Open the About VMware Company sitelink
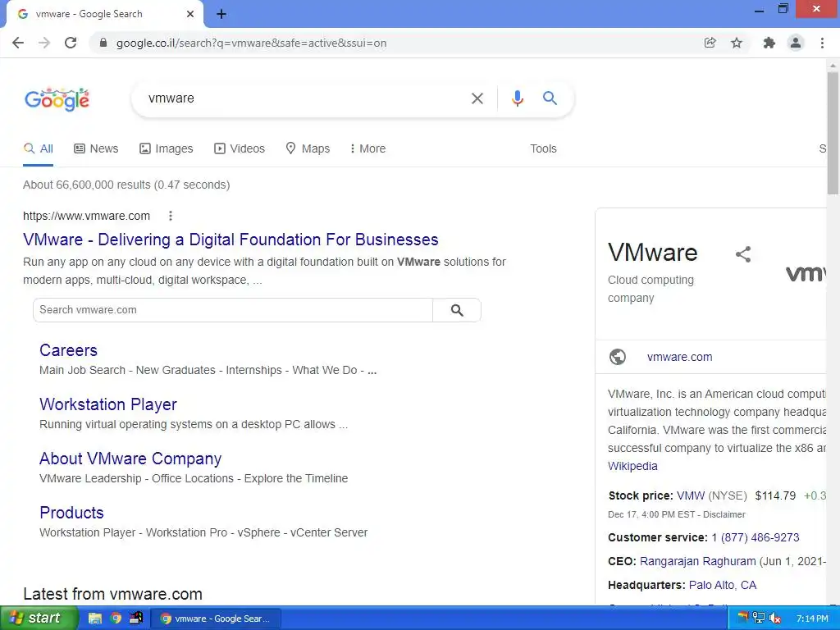Image resolution: width=840 pixels, height=630 pixels. click(130, 459)
